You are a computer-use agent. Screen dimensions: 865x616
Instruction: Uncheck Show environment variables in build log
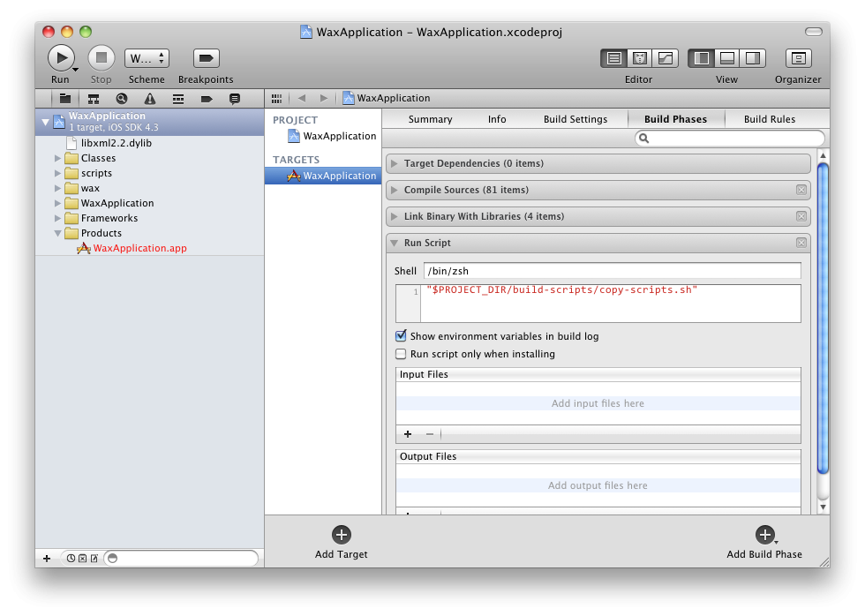(x=401, y=336)
